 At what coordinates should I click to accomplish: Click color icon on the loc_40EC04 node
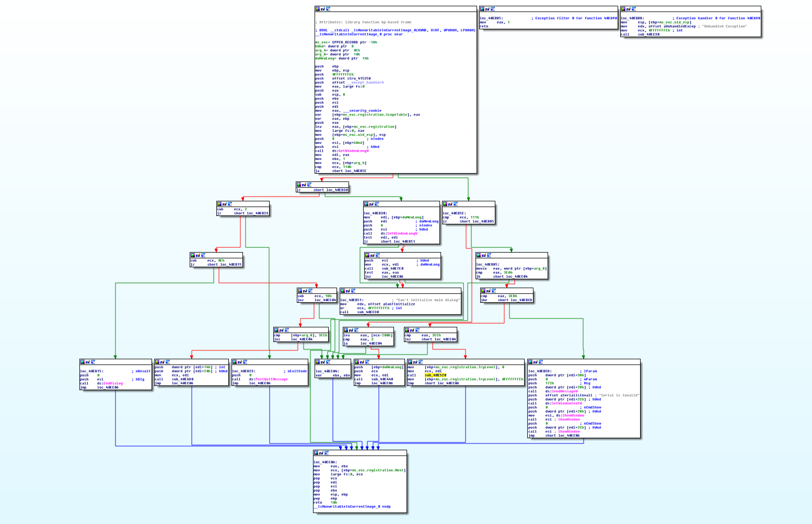318,361
